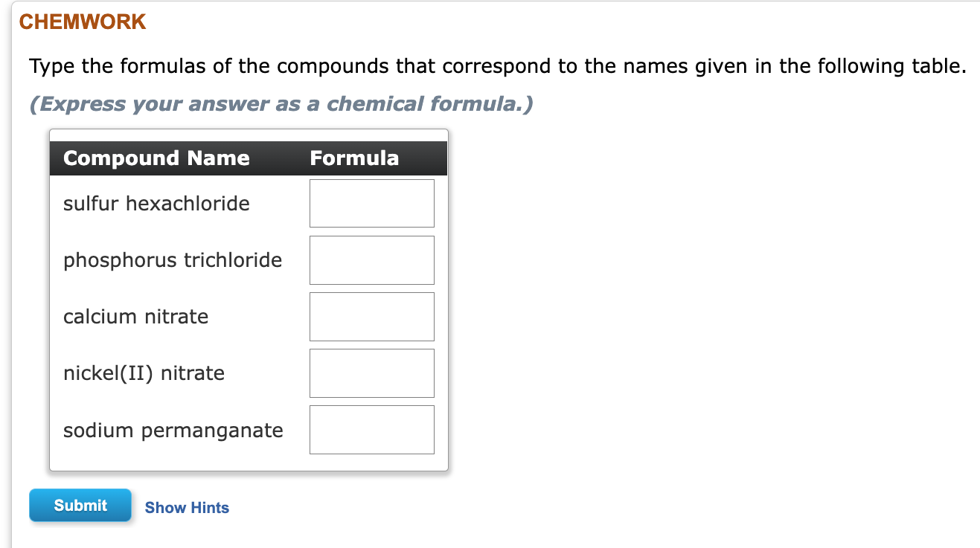Screen dimensions: 980x548
Task: Click the chemical formula instruction text
Action: click(281, 103)
